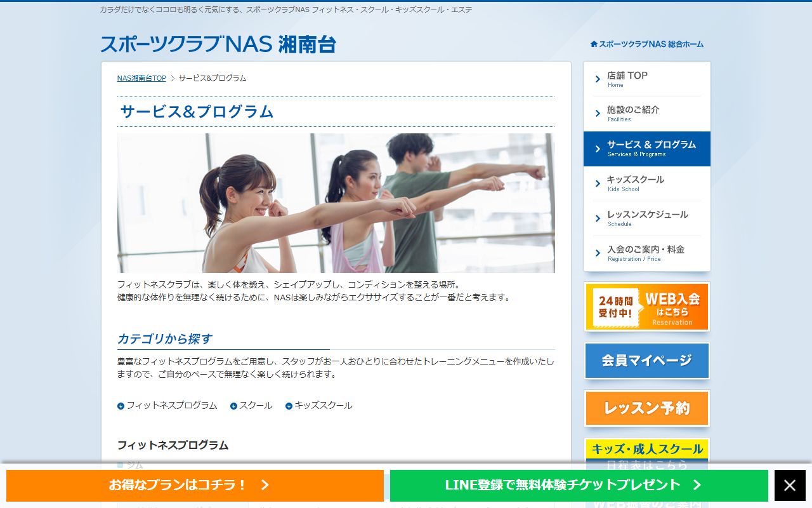
Task: Click LINE登録で無料体験チケットプレゼント green banner
Action: (x=579, y=486)
